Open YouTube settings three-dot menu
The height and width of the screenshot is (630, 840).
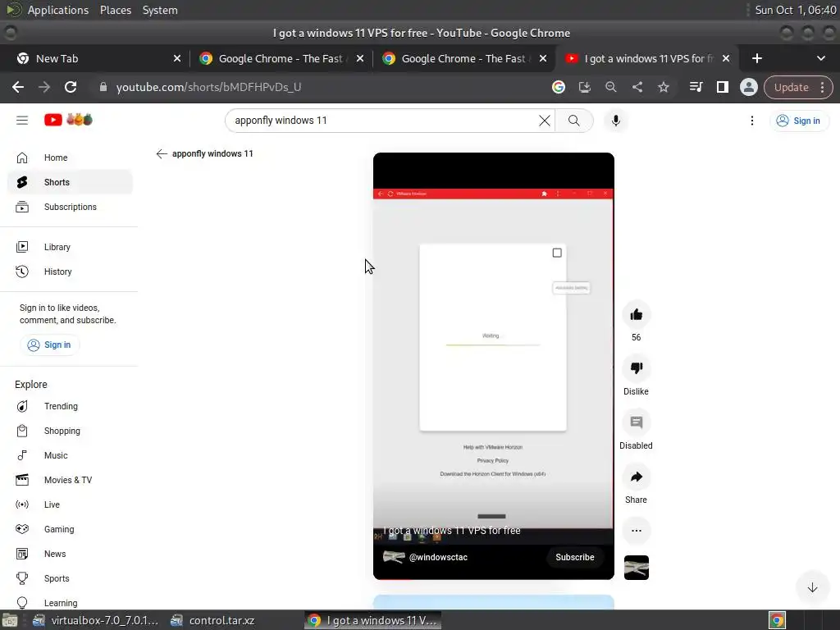(752, 121)
